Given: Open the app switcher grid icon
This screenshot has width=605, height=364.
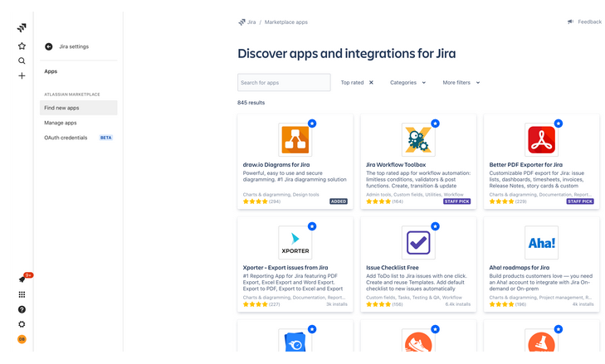Looking at the screenshot, I should [x=22, y=294].
